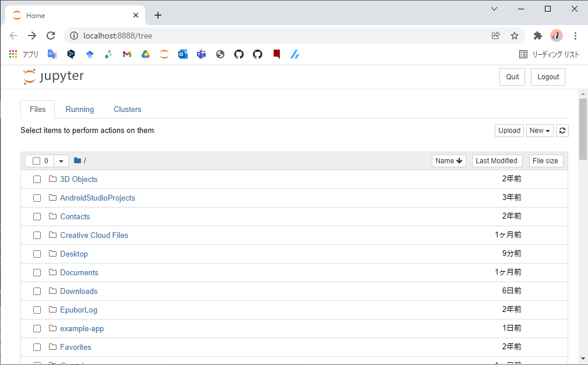
Task: Open the Extensions puzzle icon
Action: coord(538,36)
